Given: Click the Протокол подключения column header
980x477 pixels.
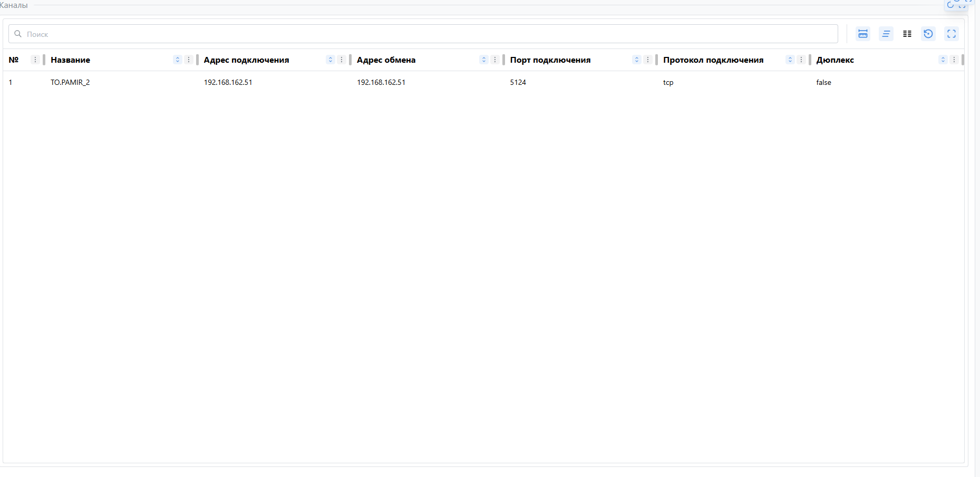Looking at the screenshot, I should [x=713, y=60].
